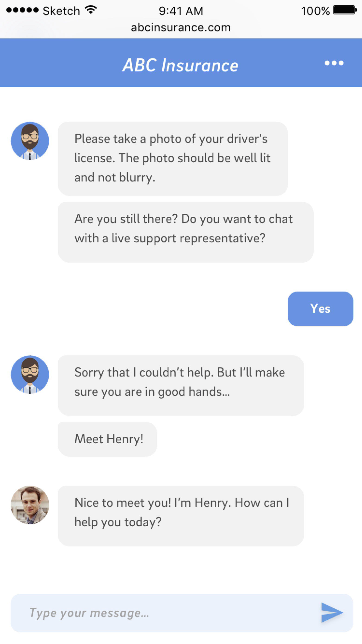
Task: Tap the "Meet Henry!" message bubble
Action: click(108, 439)
